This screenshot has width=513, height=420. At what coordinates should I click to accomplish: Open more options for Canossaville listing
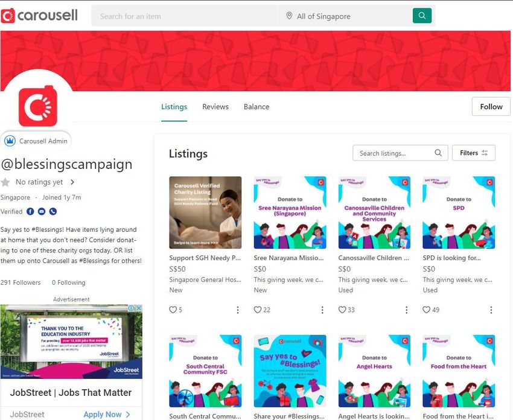point(406,310)
